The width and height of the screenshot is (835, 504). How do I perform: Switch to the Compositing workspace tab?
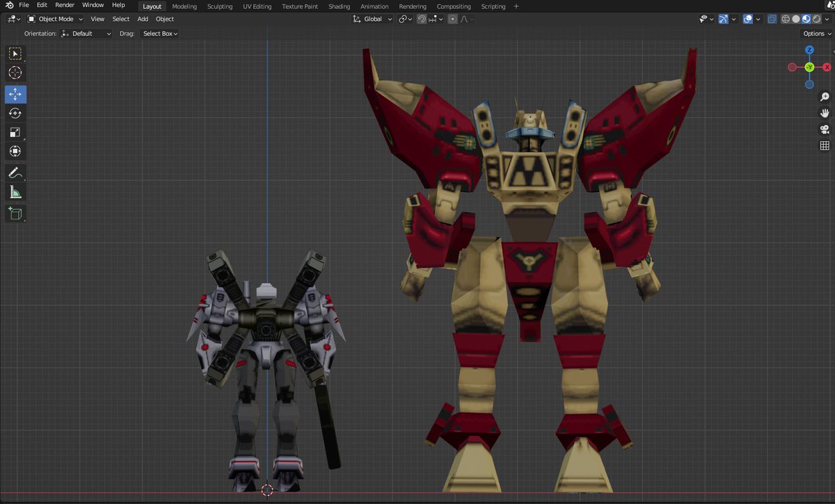coord(454,6)
